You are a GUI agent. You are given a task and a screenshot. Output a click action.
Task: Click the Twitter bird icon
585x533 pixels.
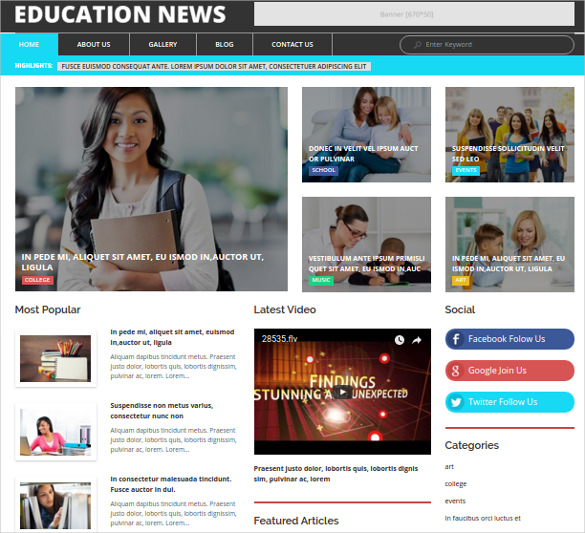(x=456, y=402)
